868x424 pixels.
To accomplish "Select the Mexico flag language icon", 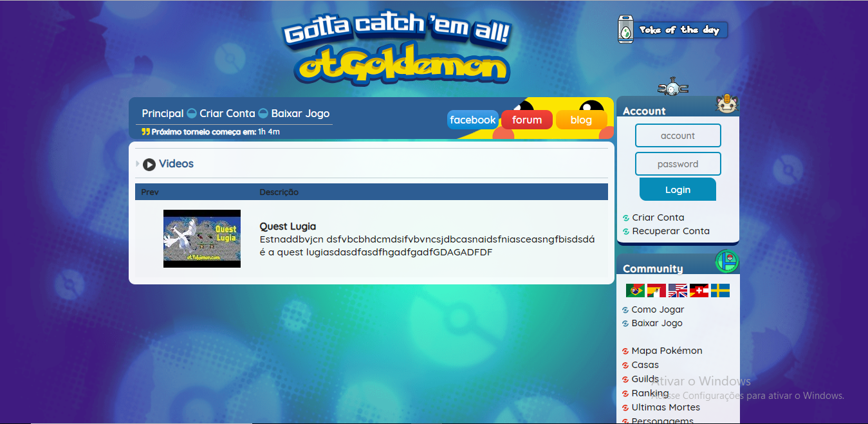I will pyautogui.click(x=656, y=291).
